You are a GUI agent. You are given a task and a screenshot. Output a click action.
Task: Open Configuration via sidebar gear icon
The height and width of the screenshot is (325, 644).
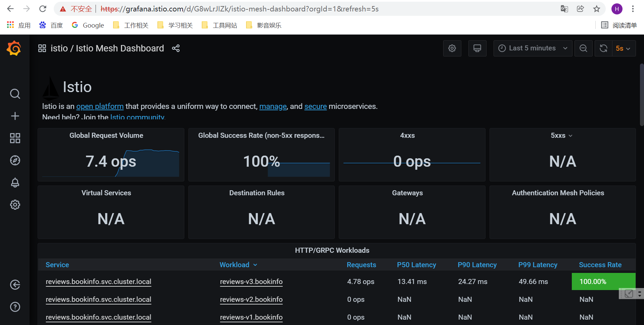[15, 205]
